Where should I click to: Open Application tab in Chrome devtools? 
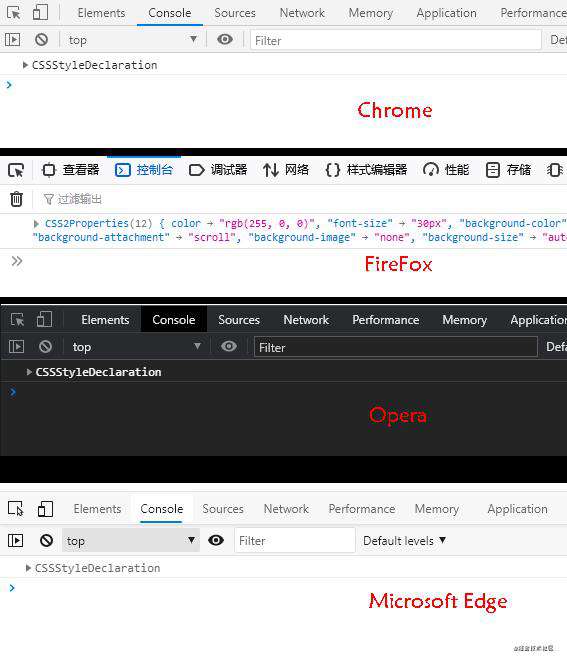coord(446,13)
